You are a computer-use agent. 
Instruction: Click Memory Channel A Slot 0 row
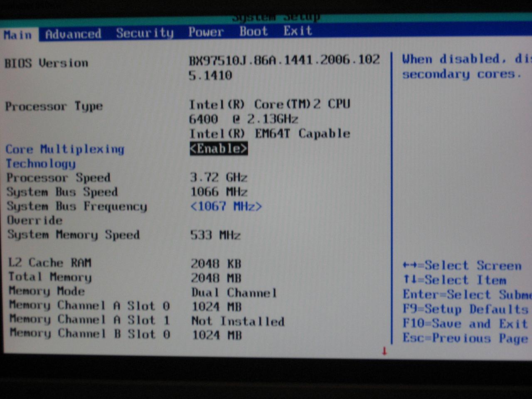125,306
